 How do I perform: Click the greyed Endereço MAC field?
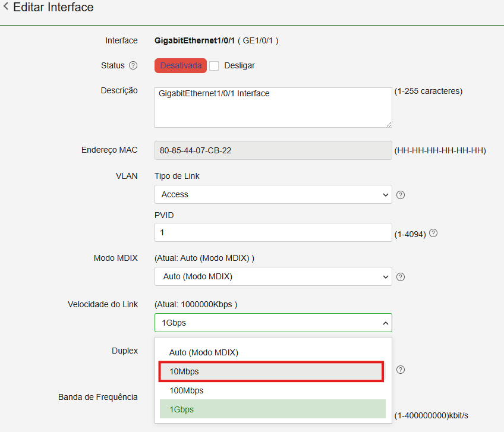[273, 150]
